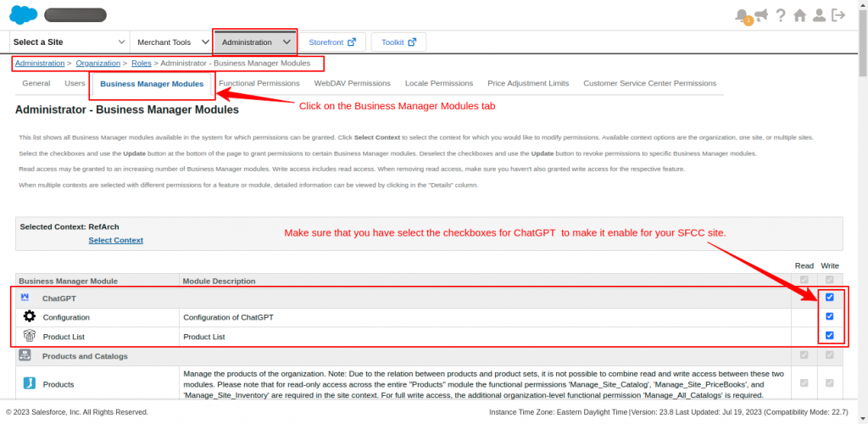This screenshot has height=424, width=868.
Task: Click the logout arrow icon
Action: (838, 15)
